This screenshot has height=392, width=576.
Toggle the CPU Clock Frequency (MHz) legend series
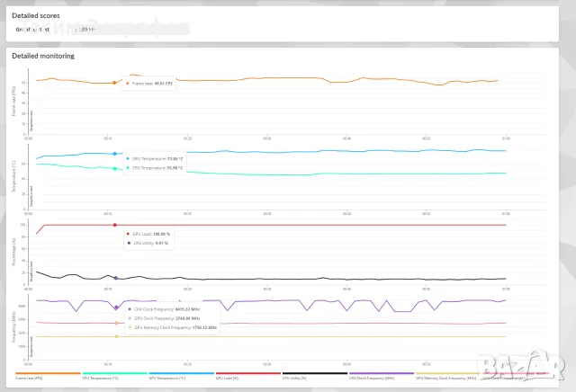[382, 376]
